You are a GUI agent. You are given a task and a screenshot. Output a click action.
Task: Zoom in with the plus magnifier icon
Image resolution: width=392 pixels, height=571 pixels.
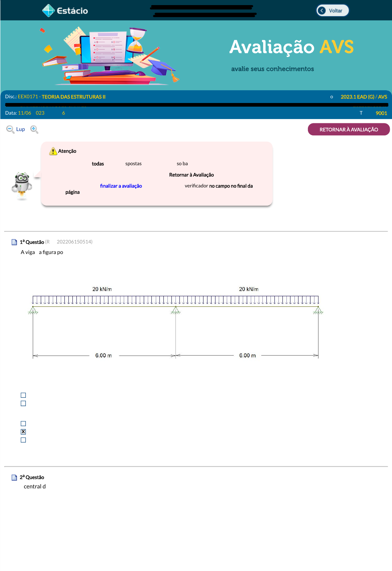(x=34, y=129)
